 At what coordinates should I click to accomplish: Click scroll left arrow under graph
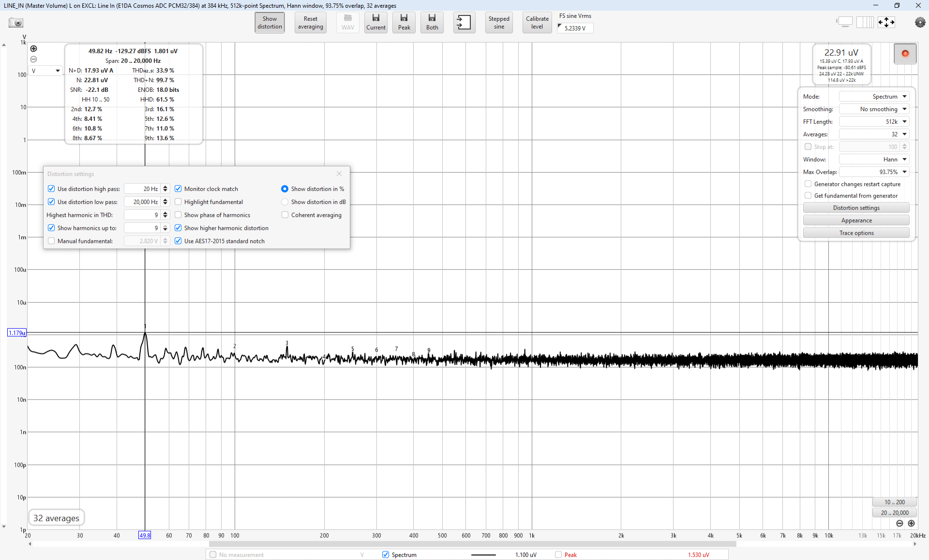tap(30, 544)
